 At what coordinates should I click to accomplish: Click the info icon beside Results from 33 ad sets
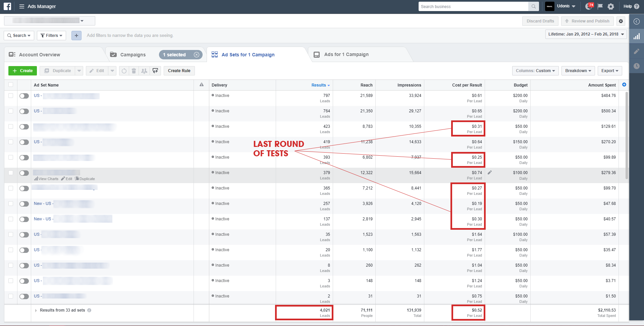[89, 310]
